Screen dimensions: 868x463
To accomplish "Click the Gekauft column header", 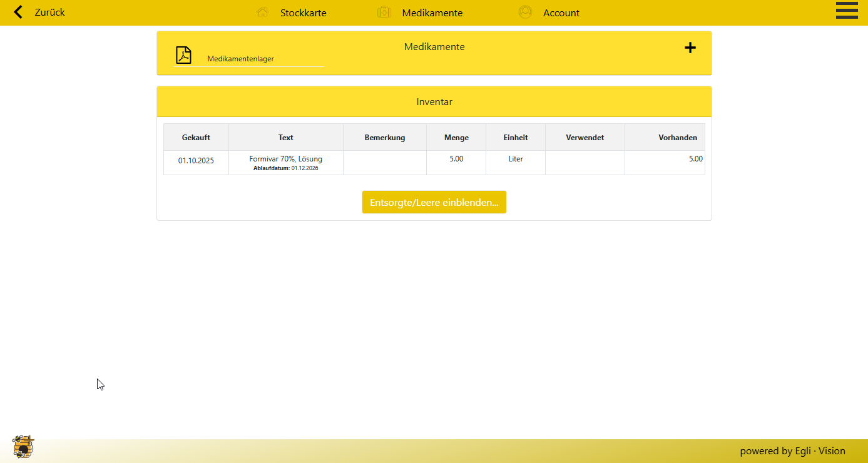I will click(x=196, y=138).
